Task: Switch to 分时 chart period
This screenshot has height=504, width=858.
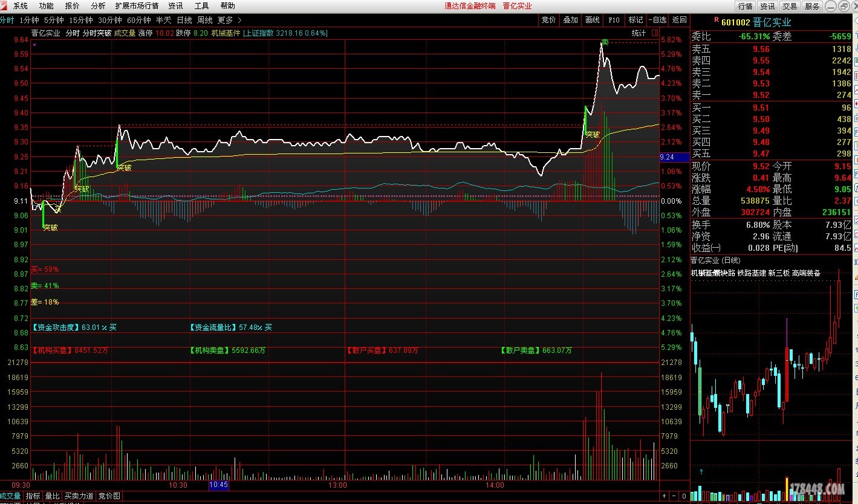Action: click(7, 20)
